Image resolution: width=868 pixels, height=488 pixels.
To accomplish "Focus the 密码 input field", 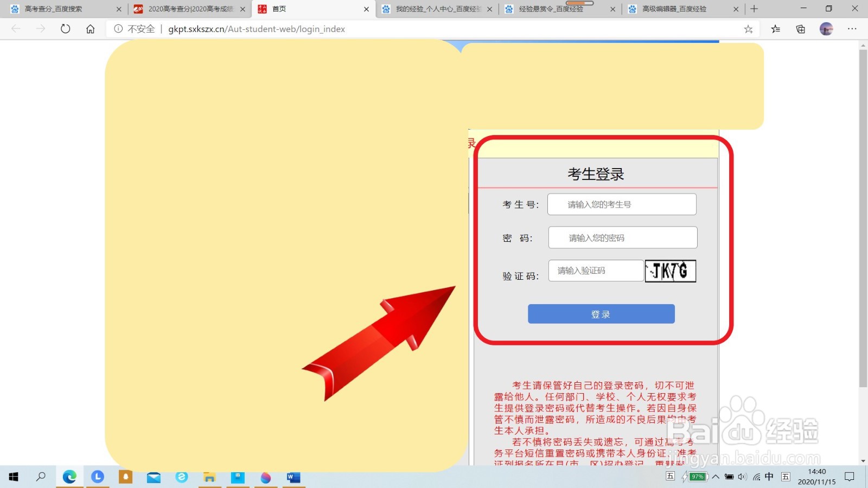I will coord(623,237).
